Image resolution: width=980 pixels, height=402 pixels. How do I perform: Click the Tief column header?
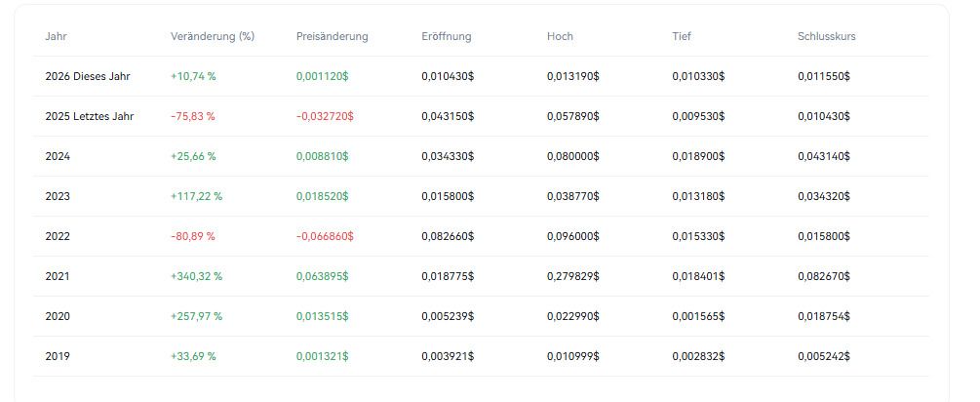pos(681,37)
